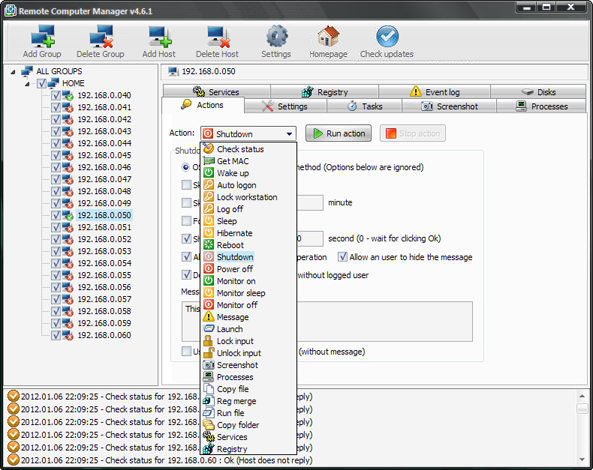The width and height of the screenshot is (593, 470).
Task: Select host 192.168.0.058 in tree
Action: coord(104,311)
